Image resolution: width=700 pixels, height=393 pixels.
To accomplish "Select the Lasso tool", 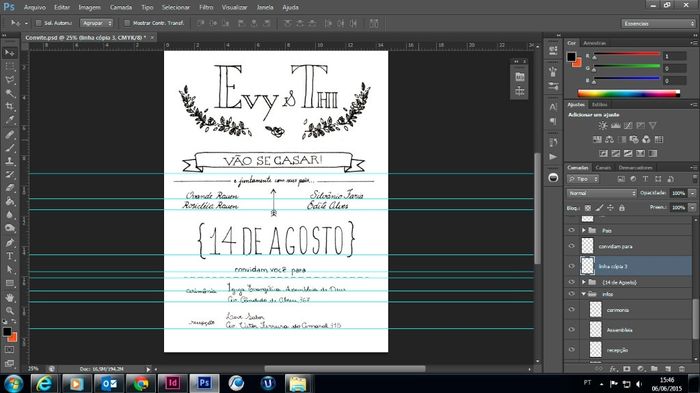I will point(9,79).
